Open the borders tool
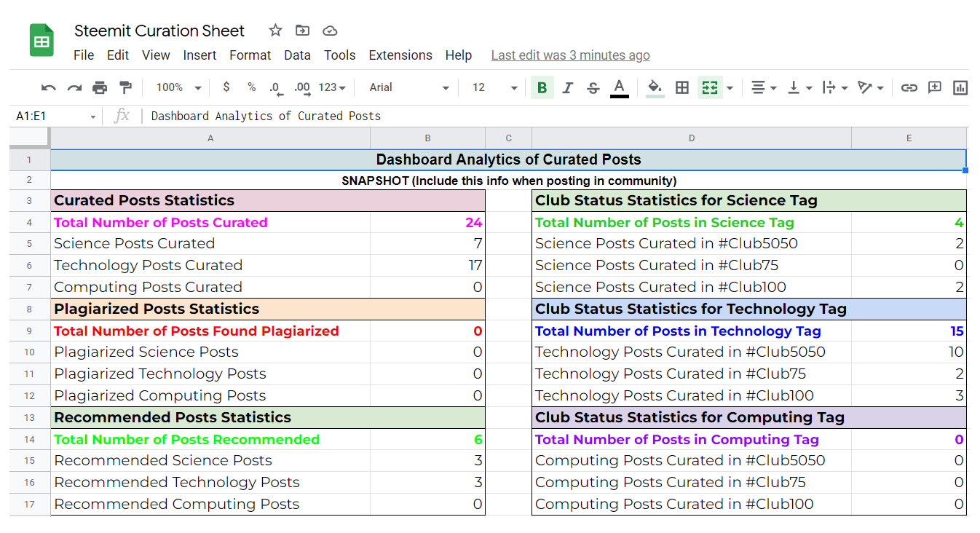This screenshot has height=533, width=980. 682,87
